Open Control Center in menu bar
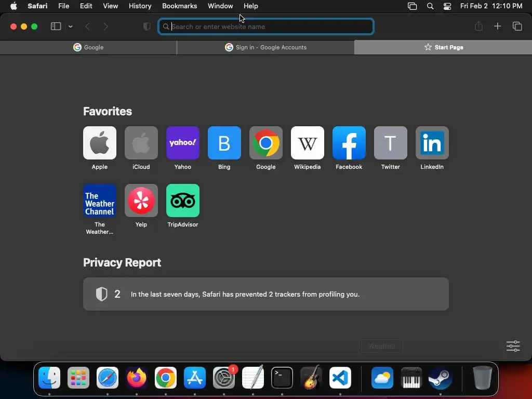 coord(447,6)
